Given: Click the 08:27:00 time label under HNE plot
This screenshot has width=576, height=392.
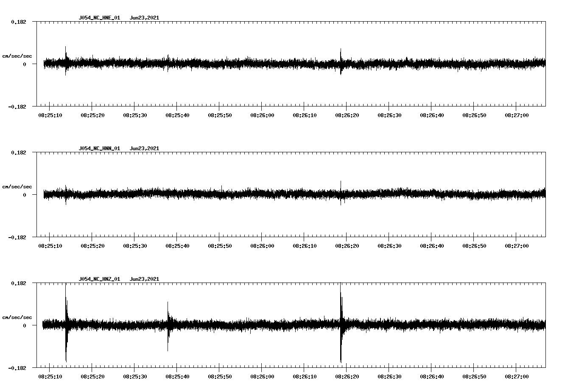Looking at the screenshot, I should pyautogui.click(x=517, y=115).
